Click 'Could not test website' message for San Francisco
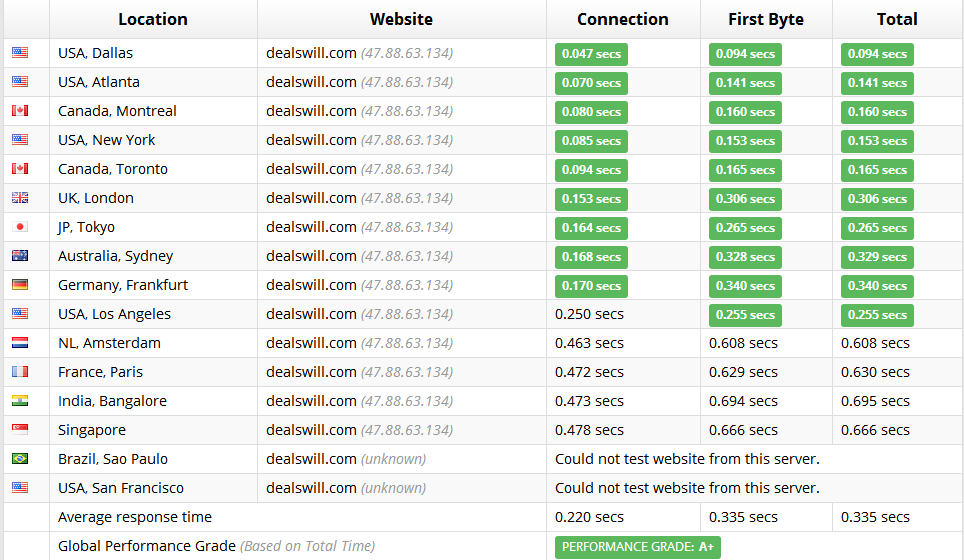 pos(687,488)
